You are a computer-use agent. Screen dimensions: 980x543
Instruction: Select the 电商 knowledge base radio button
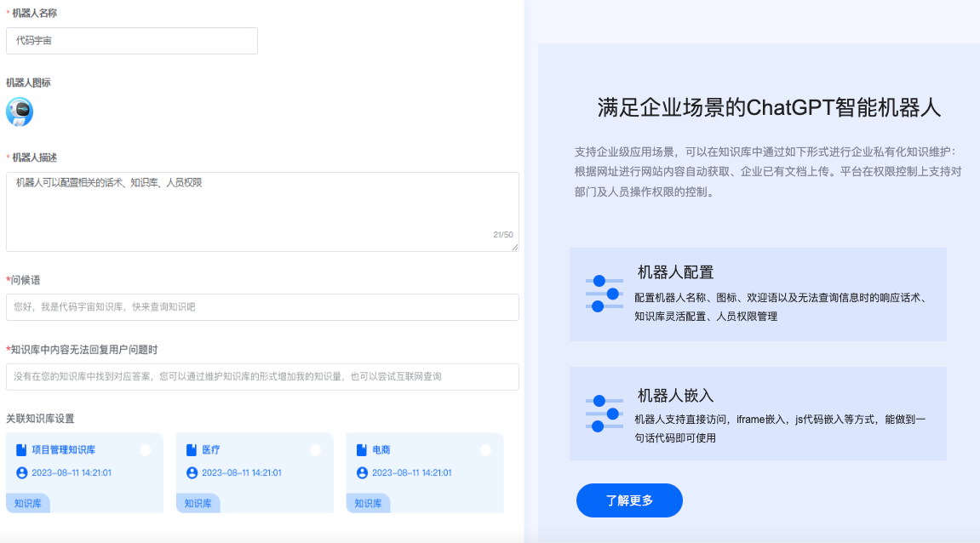coord(485,450)
